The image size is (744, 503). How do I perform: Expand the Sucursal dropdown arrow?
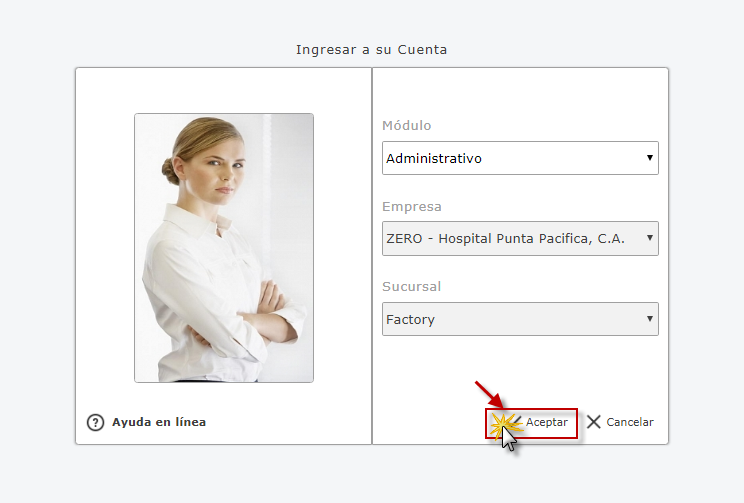650,320
